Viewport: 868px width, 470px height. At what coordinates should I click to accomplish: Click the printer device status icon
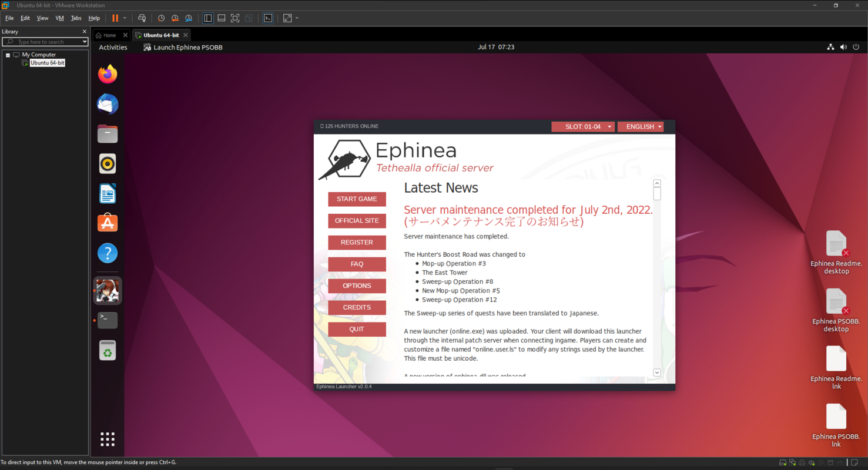click(x=802, y=463)
